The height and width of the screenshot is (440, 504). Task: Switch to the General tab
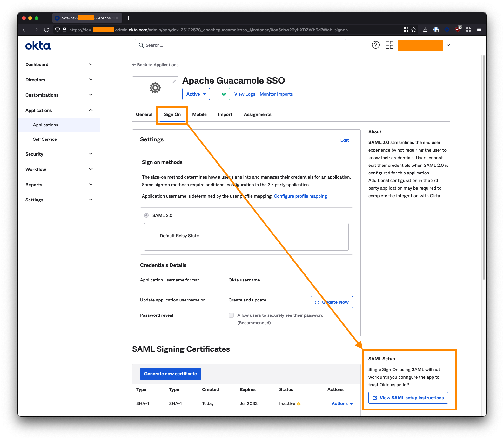[x=144, y=114]
